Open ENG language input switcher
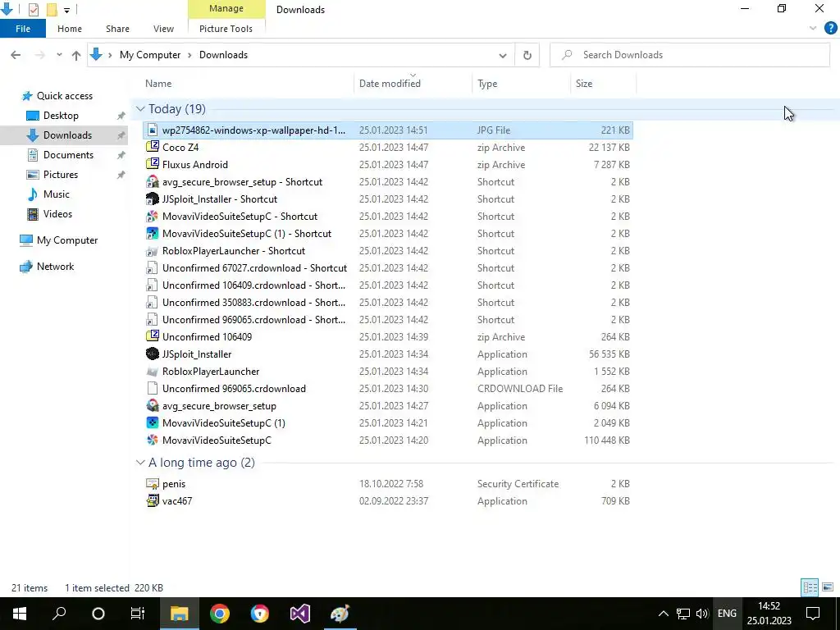This screenshot has height=630, width=840. [x=727, y=614]
